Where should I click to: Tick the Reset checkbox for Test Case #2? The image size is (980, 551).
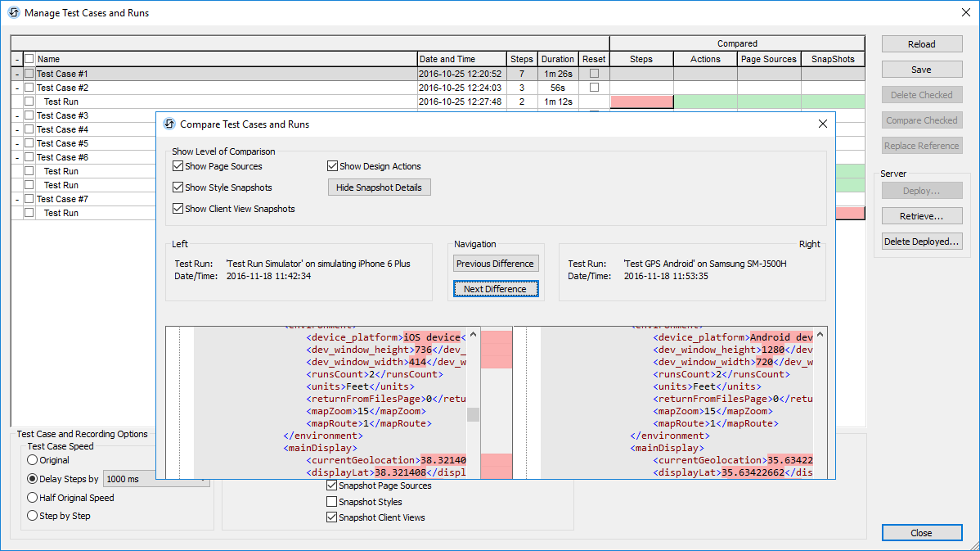click(595, 88)
